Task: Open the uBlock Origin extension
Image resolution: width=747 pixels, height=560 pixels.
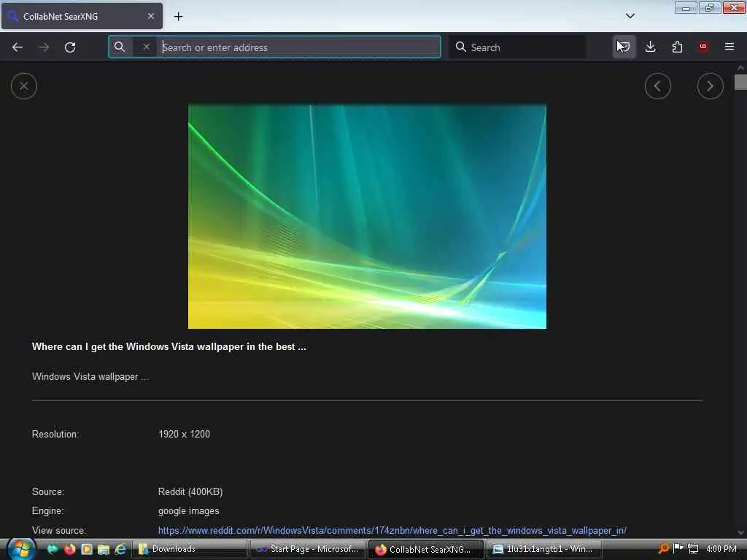Action: pos(703,47)
